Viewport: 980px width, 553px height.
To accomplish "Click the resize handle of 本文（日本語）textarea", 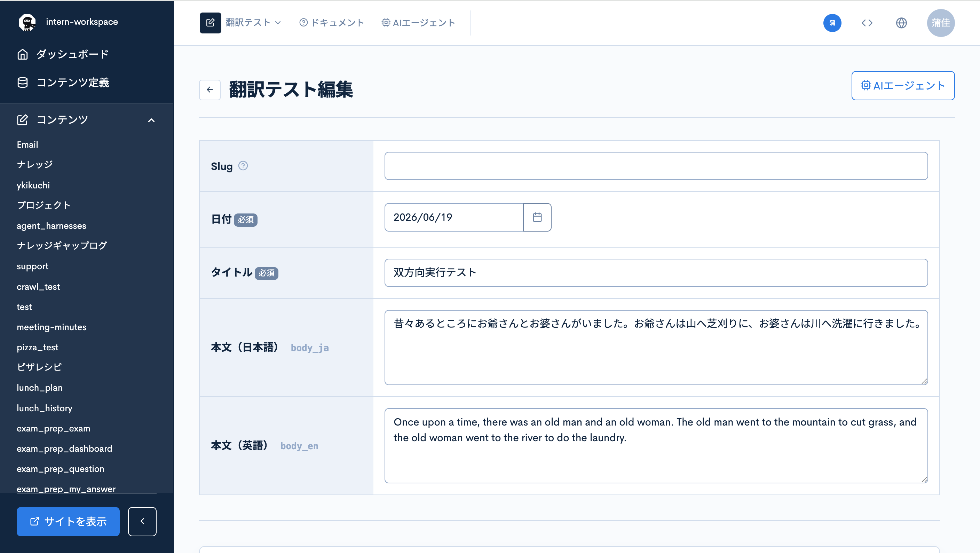I will pyautogui.click(x=924, y=381).
